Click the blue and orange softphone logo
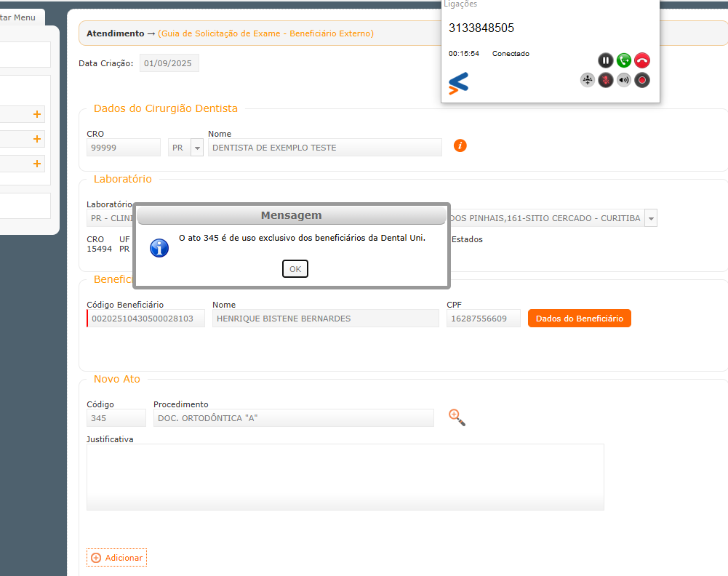This screenshot has height=576, width=728. point(458,83)
